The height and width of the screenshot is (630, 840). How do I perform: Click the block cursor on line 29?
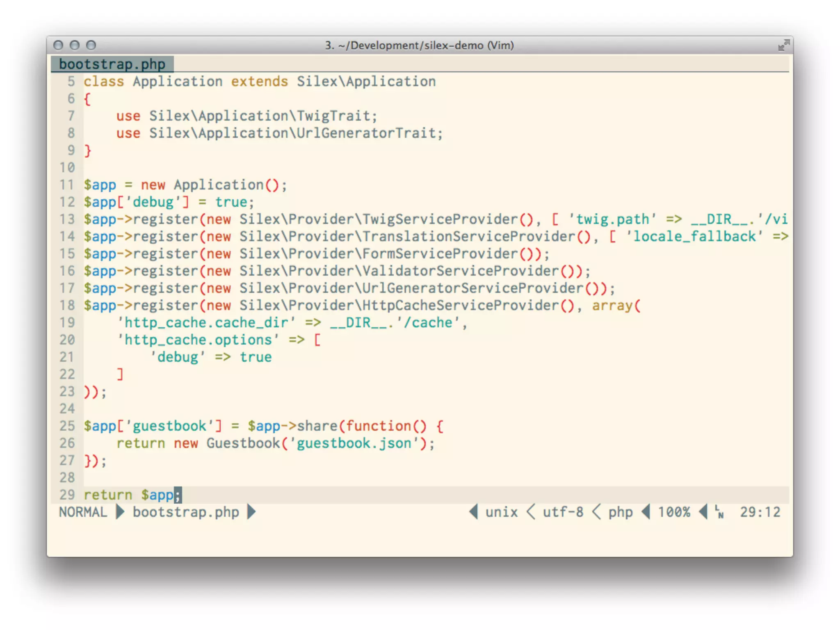point(178,495)
